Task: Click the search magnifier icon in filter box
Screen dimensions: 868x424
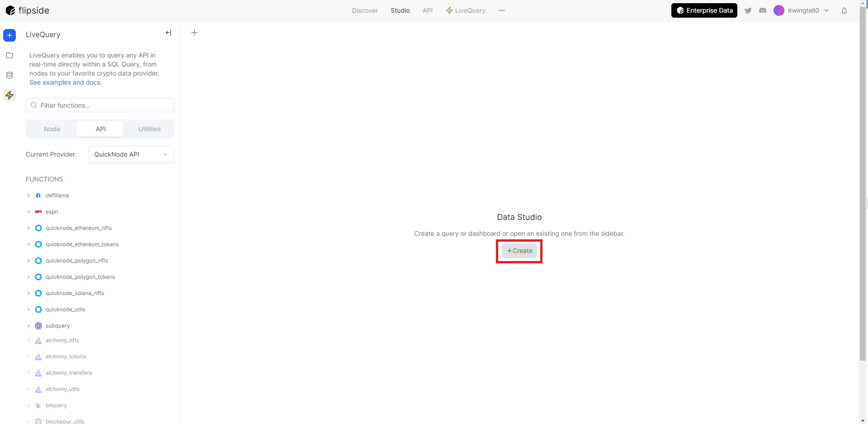Action: (x=34, y=105)
